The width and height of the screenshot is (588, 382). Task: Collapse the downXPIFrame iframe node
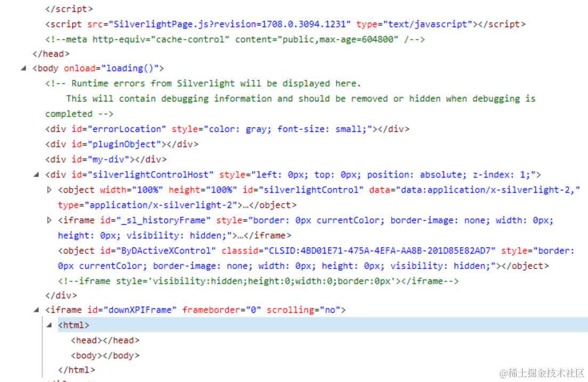pyautogui.click(x=36, y=310)
